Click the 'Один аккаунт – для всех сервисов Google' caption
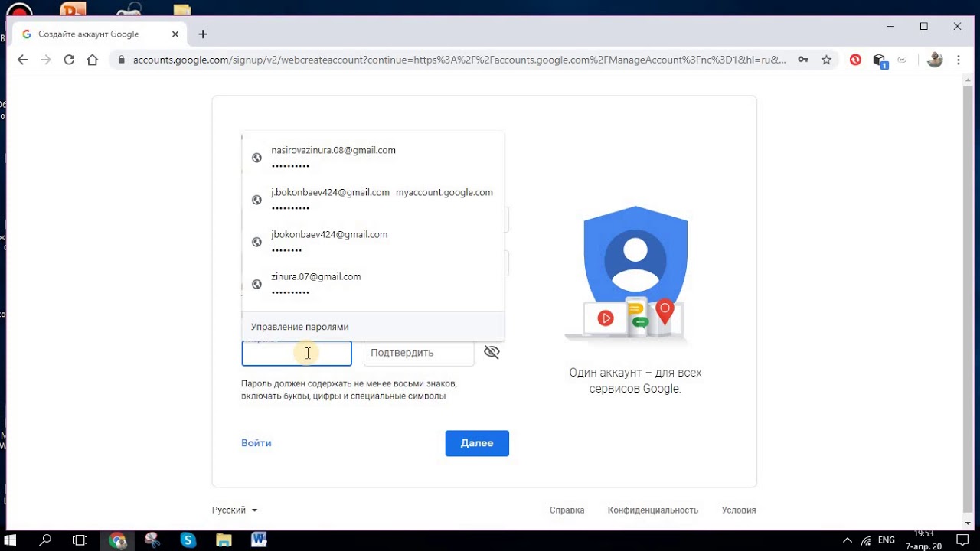The width and height of the screenshot is (980, 551). click(635, 380)
